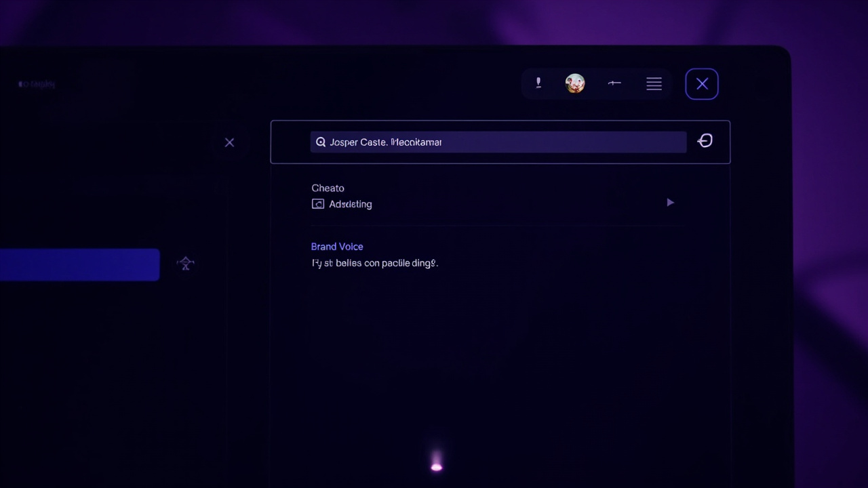Click the dash icon beside the avatar

pos(614,83)
